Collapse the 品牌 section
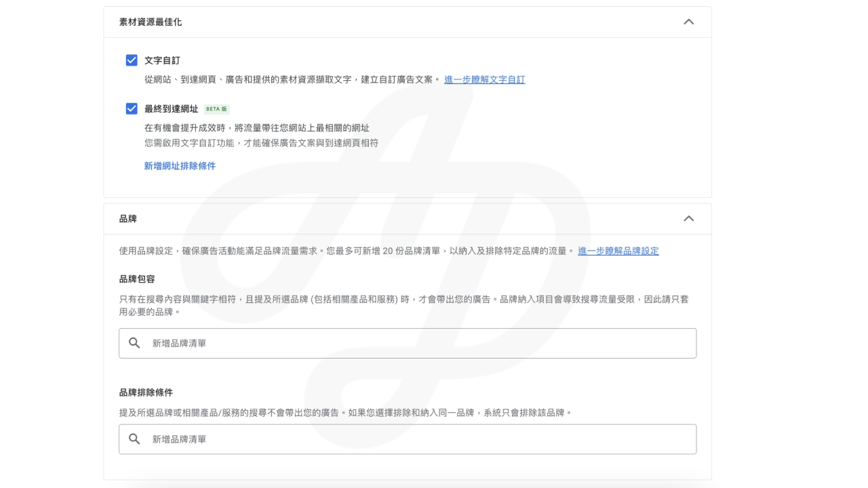Image resolution: width=868 pixels, height=488 pixels. (688, 218)
